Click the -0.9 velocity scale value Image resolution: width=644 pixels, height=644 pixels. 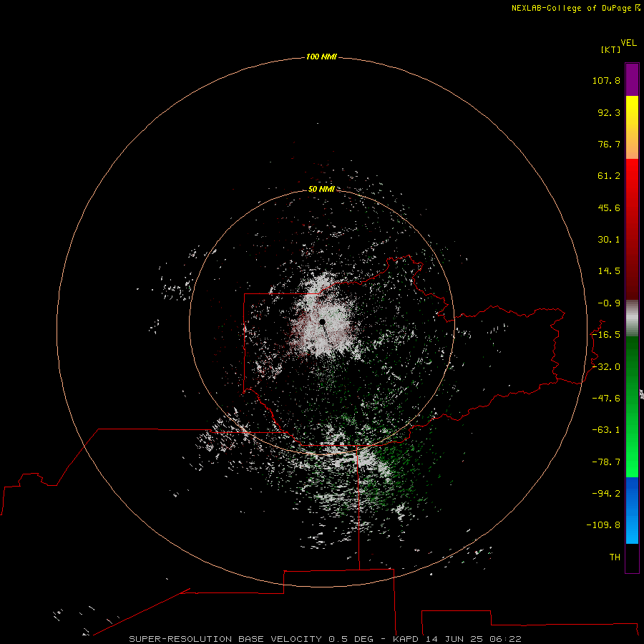(x=609, y=303)
